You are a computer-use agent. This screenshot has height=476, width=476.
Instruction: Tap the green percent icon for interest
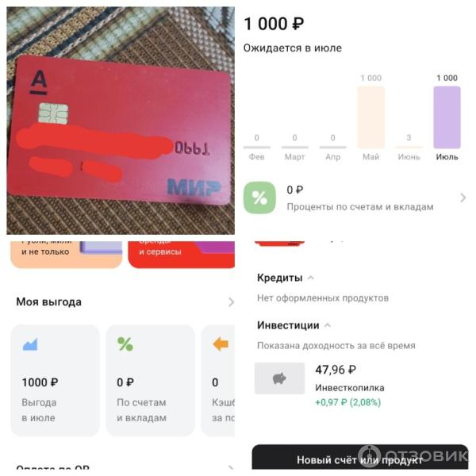pos(259,198)
